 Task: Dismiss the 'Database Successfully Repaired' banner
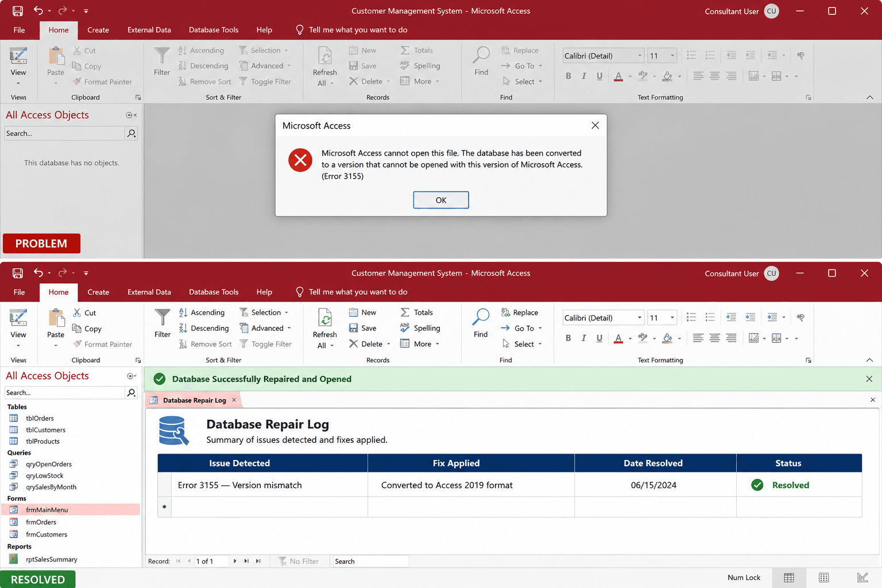tap(869, 379)
